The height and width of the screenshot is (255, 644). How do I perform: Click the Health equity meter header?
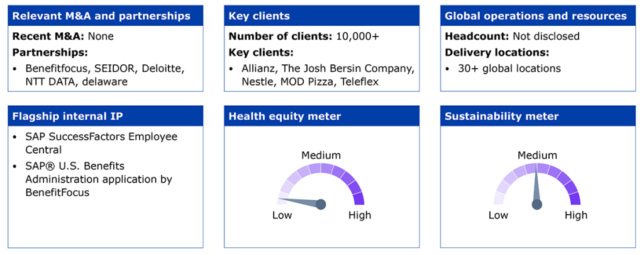point(321,116)
